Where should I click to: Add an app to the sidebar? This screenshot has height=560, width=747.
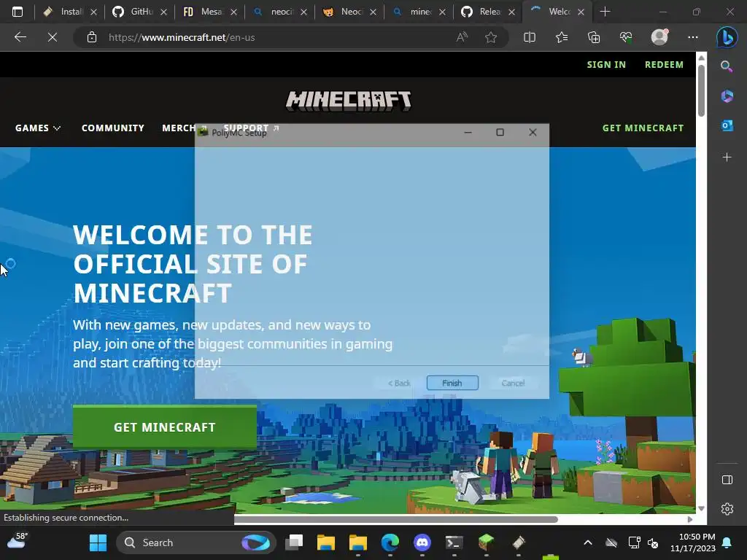727,157
